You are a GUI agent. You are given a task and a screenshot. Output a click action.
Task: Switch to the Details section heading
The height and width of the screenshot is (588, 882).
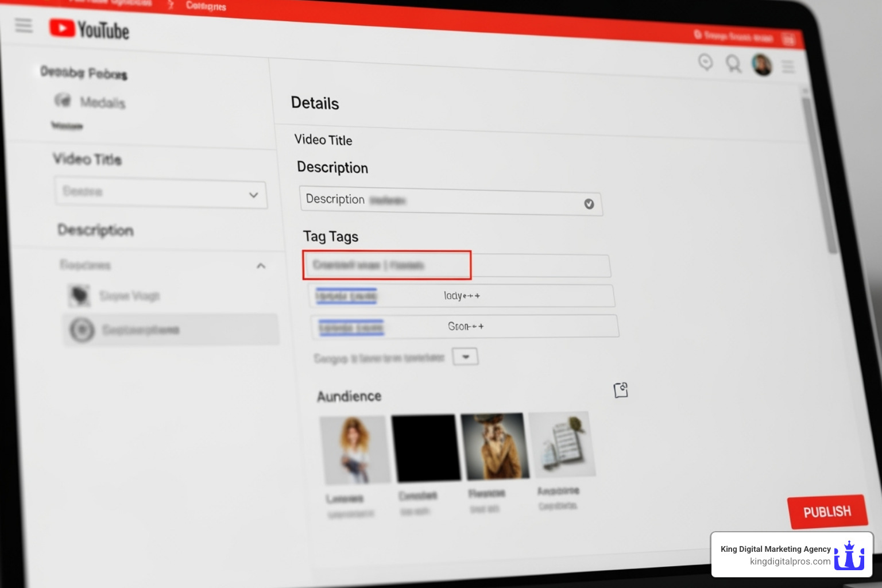click(314, 103)
